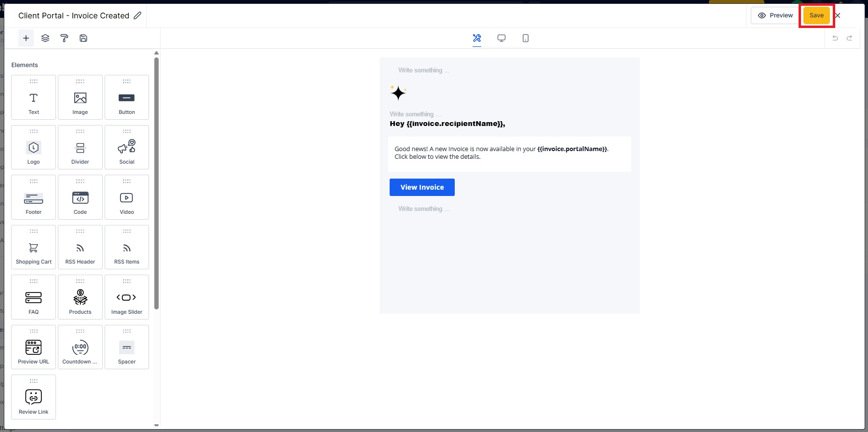The width and height of the screenshot is (868, 432).
Task: Select the Image Slider element
Action: tap(127, 297)
